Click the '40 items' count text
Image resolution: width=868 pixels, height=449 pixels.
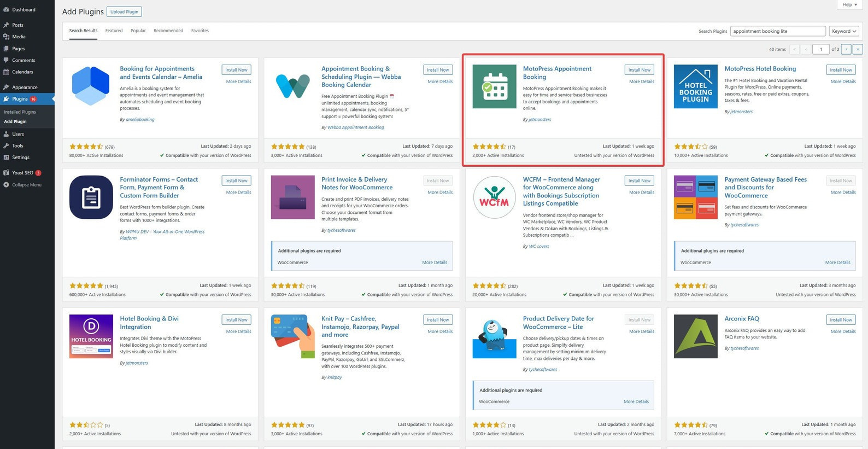(x=777, y=49)
